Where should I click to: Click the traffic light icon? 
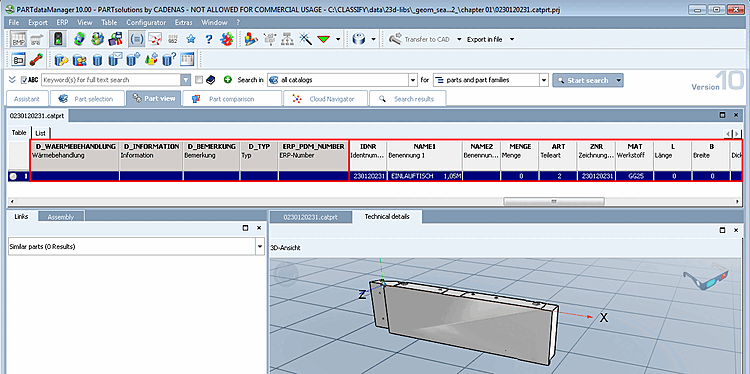[58, 39]
